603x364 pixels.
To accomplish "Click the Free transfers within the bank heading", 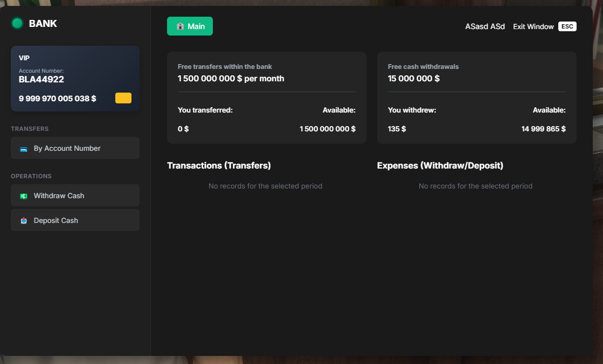I will (x=225, y=67).
